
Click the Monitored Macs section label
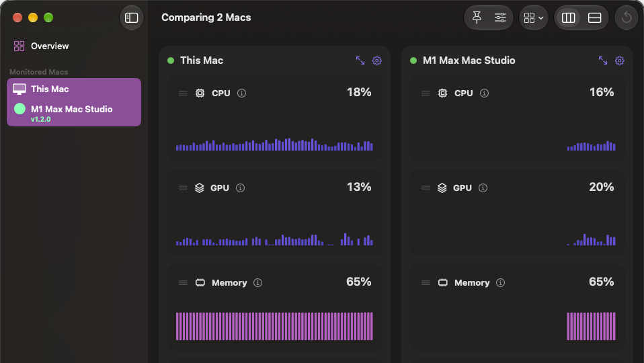tap(38, 72)
